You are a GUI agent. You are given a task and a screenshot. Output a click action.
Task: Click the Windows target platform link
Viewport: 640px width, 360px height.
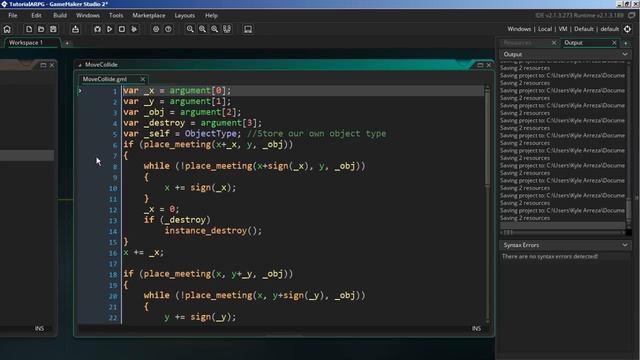[x=519, y=29]
